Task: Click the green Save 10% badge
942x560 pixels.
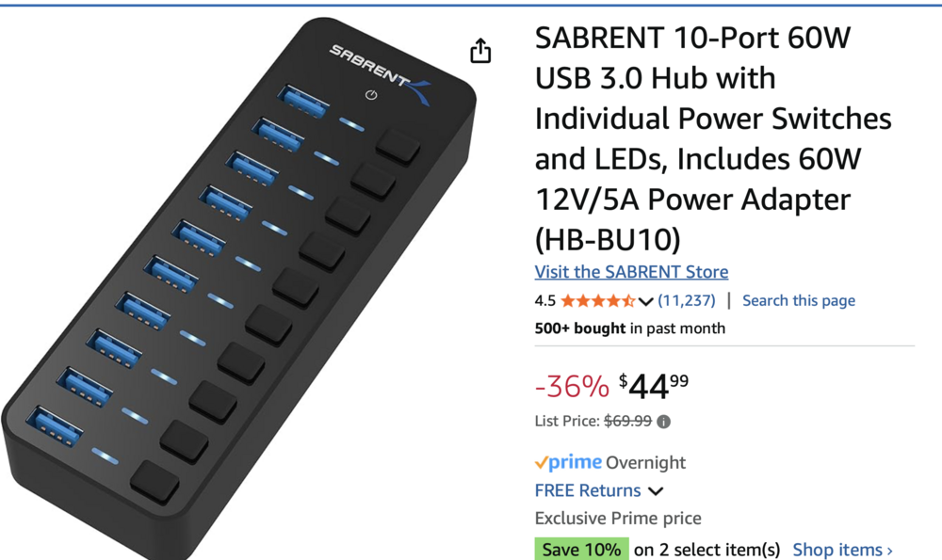Action: tap(581, 550)
